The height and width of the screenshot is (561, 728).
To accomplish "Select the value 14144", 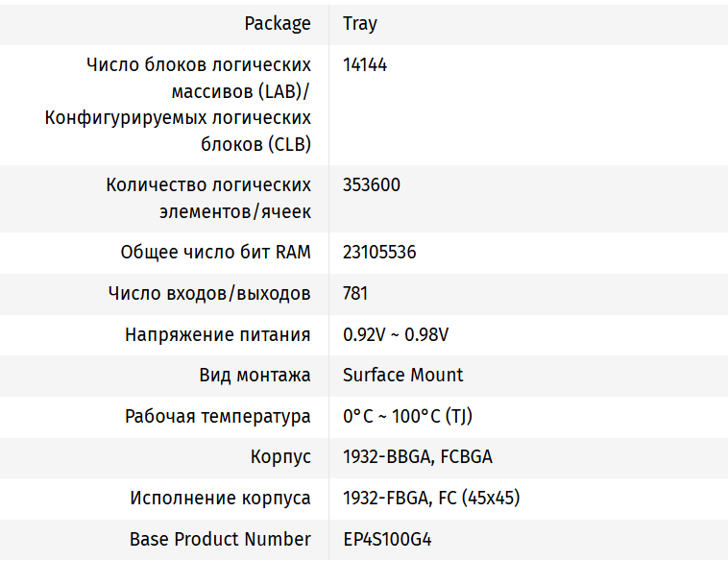I will pos(365,65).
